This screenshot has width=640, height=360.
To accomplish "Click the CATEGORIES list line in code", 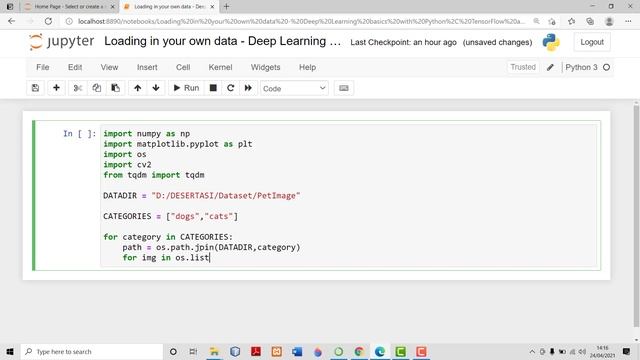I will (171, 216).
